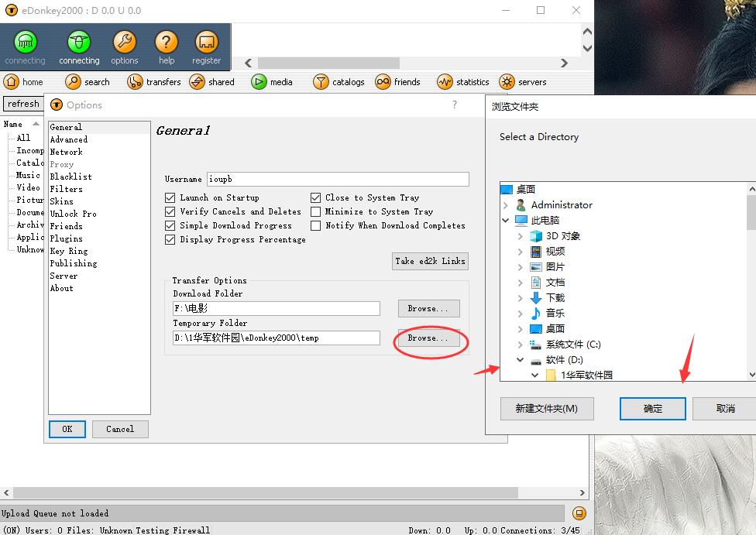756x535 pixels.
Task: Select 音乐 folder in directory tree
Action: click(x=555, y=313)
